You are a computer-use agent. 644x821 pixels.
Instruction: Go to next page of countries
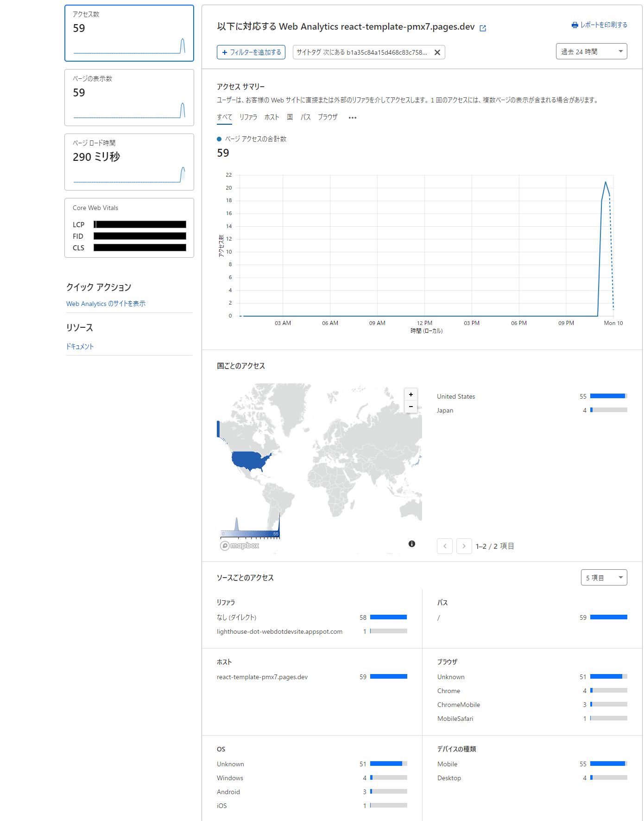pos(464,546)
